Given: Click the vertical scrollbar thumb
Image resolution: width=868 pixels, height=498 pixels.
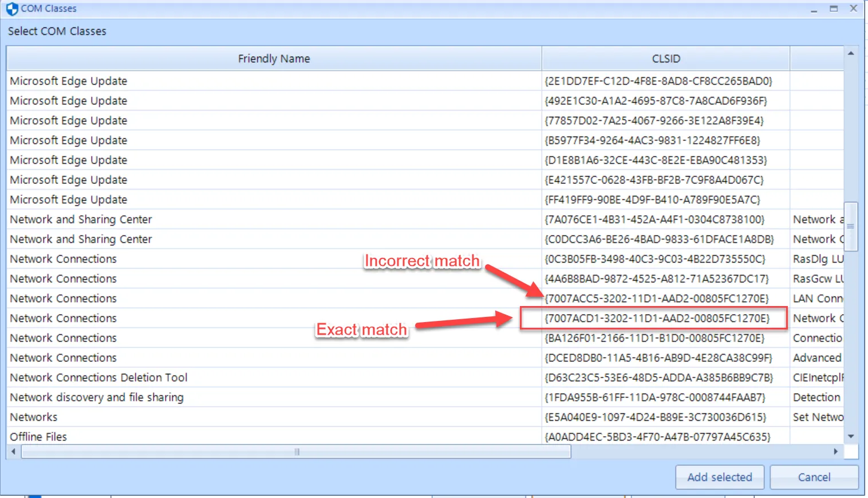Looking at the screenshot, I should coord(851,226).
